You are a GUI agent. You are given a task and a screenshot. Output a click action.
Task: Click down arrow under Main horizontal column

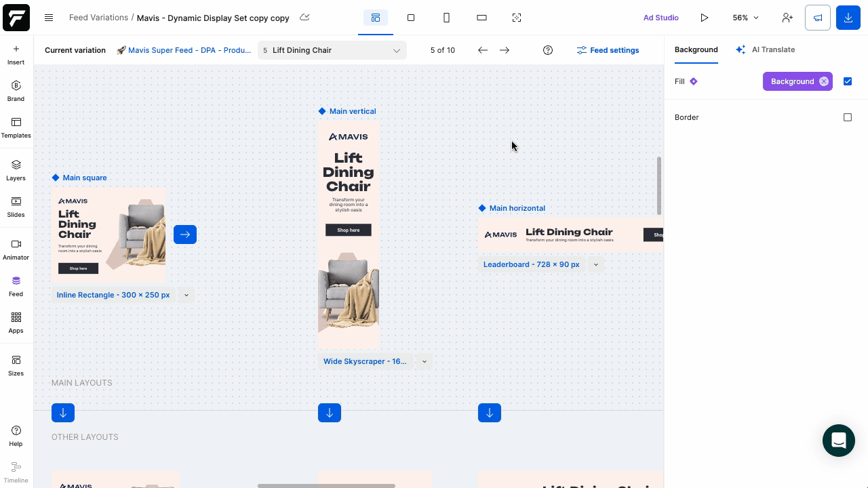coord(490,413)
